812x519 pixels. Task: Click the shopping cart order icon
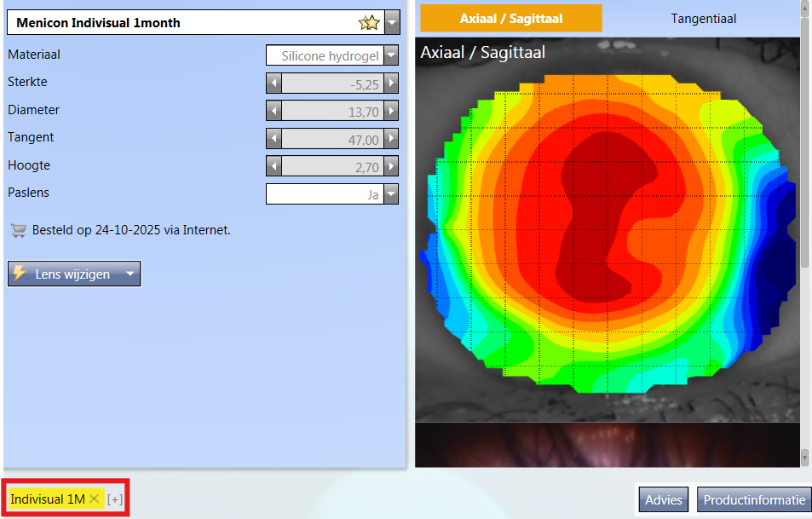tap(17, 230)
